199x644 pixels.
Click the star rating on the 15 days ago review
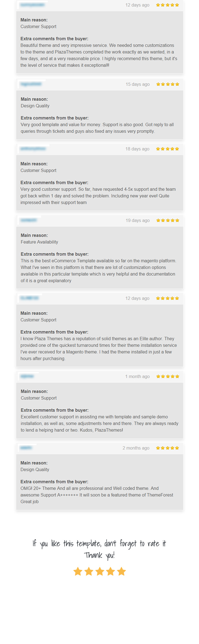pyautogui.click(x=168, y=84)
